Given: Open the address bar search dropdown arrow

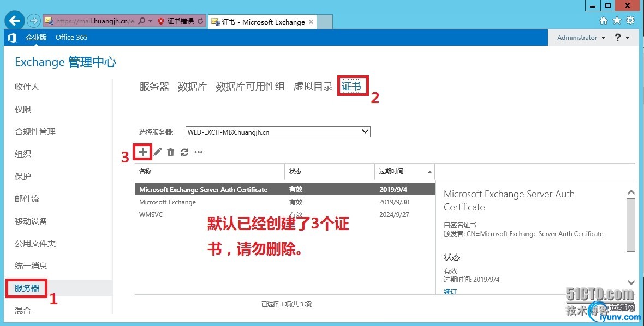Looking at the screenshot, I should [x=150, y=21].
